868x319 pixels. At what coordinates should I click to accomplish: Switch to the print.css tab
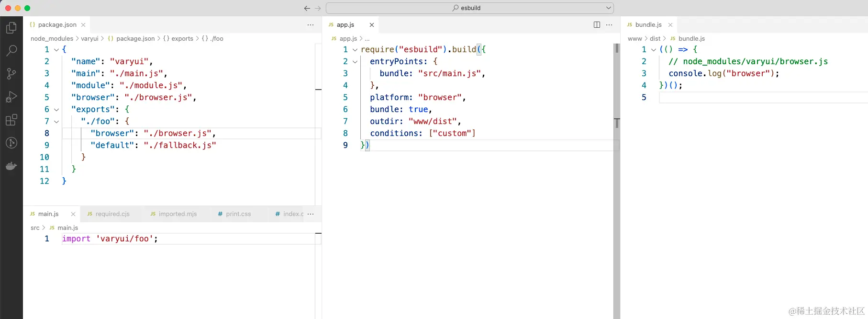point(238,214)
